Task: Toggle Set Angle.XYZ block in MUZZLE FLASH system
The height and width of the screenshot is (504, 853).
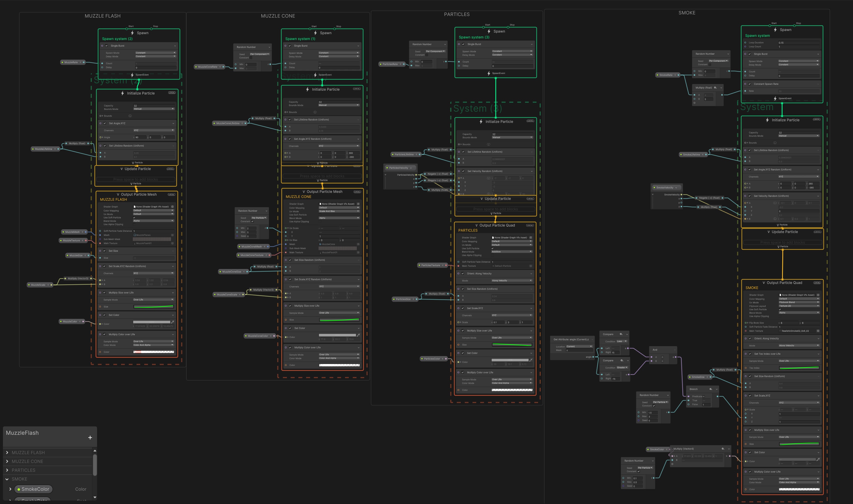Action: tap(105, 123)
